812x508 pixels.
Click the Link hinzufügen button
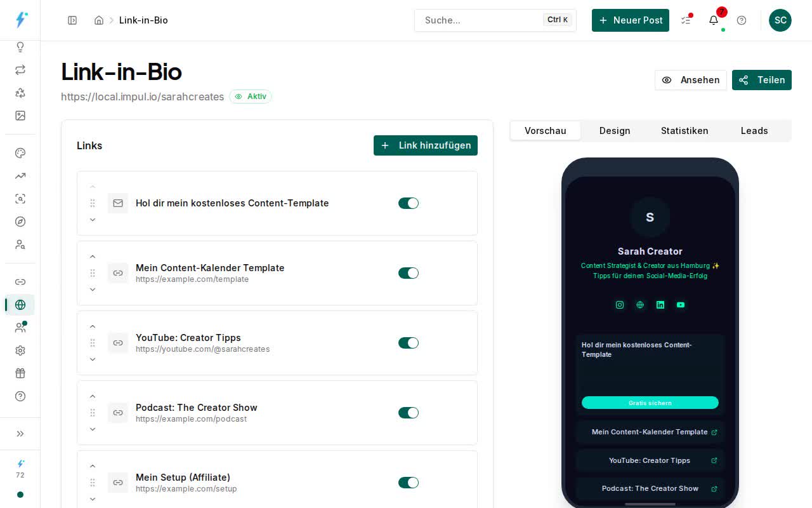426,145
